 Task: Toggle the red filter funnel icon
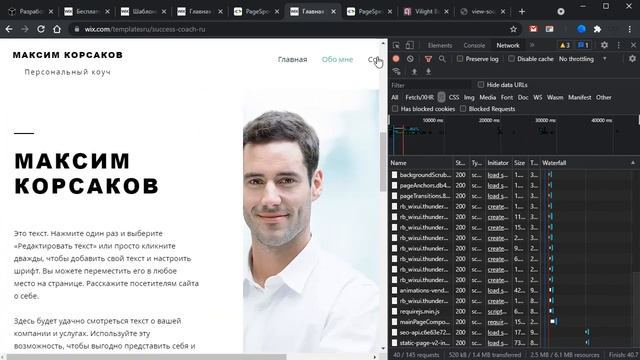428,59
